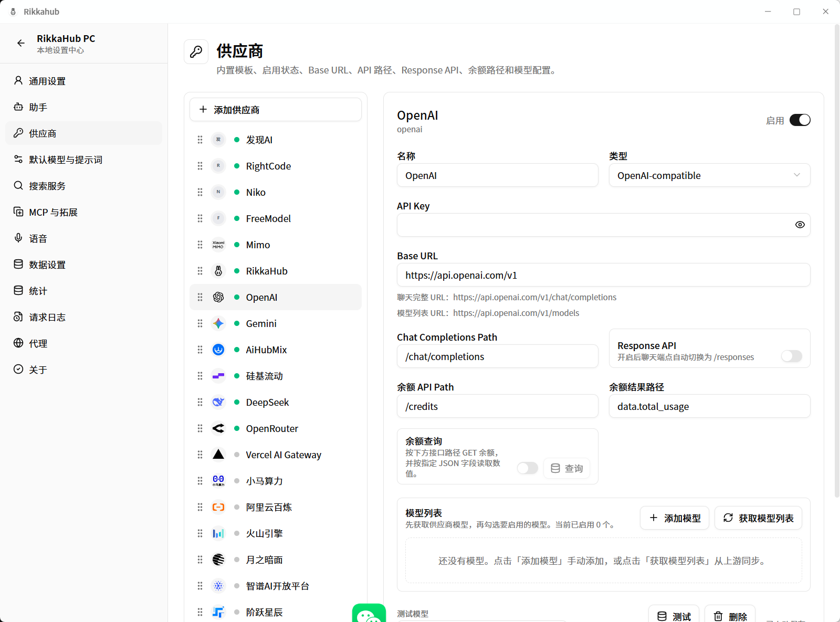The height and width of the screenshot is (622, 840).
Task: Open 数据设置 in the sidebar
Action: point(84,265)
